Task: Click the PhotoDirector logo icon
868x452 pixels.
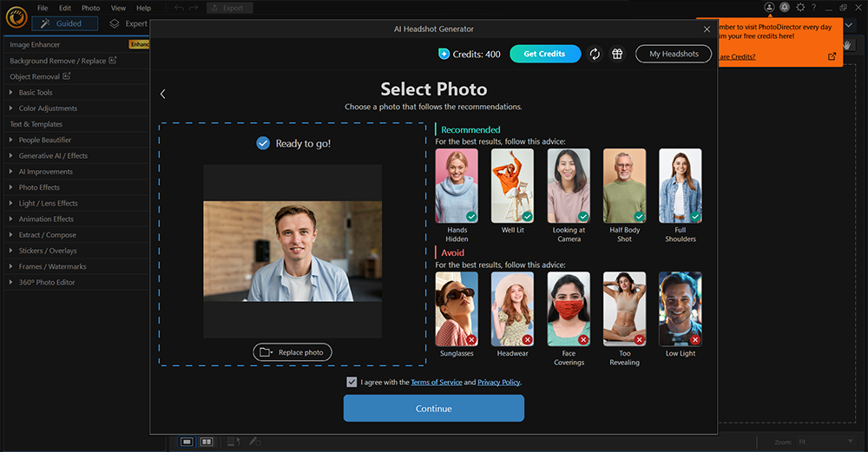Action: 16,17
